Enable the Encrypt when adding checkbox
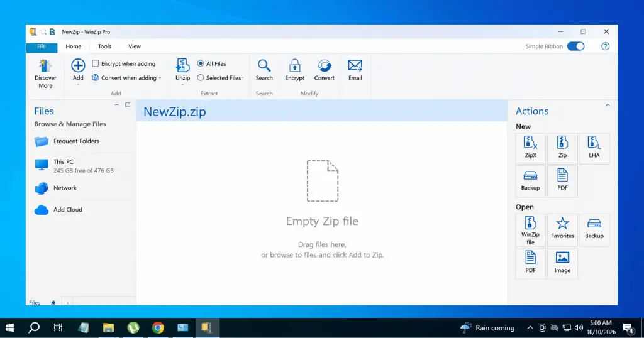The image size is (644, 338). click(96, 63)
